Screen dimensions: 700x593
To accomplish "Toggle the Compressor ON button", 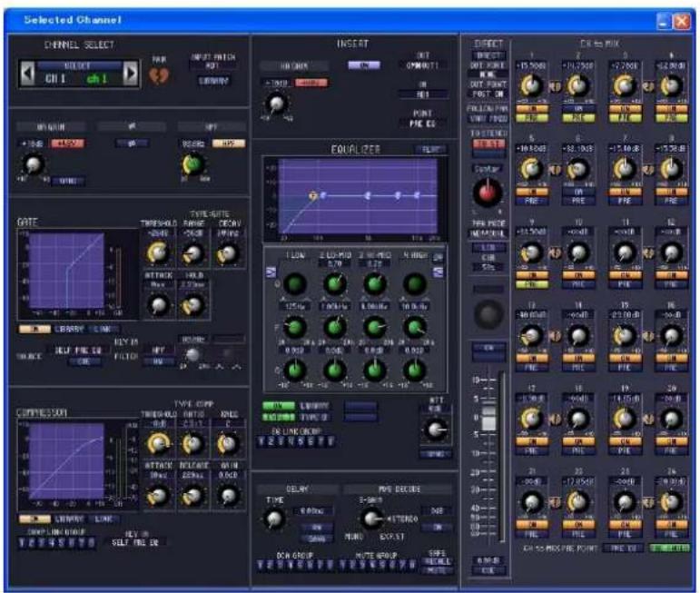I will 35,519.
